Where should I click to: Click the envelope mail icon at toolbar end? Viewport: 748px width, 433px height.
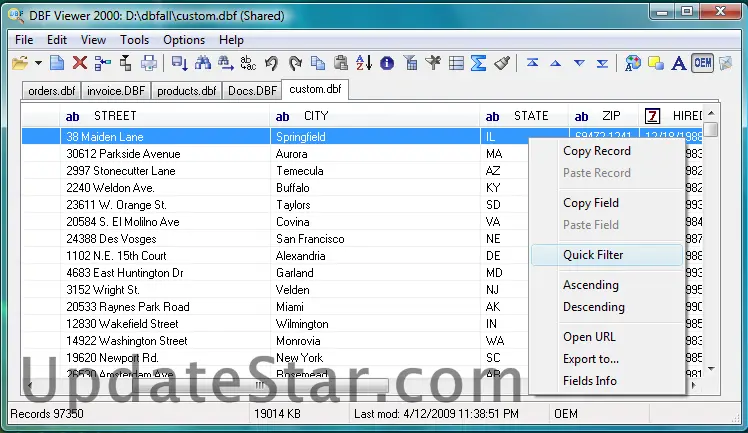tap(726, 63)
